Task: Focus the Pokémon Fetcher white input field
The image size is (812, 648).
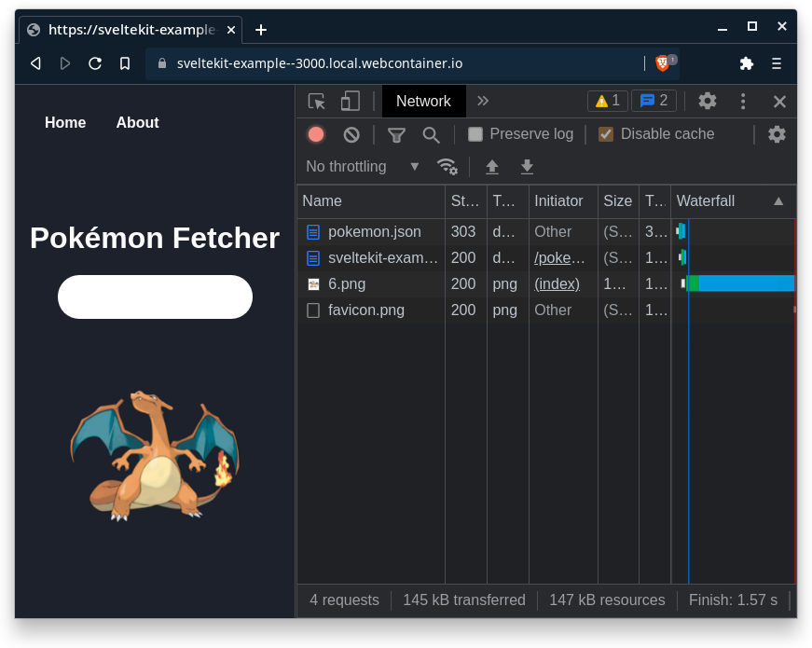Action: pyautogui.click(x=155, y=296)
